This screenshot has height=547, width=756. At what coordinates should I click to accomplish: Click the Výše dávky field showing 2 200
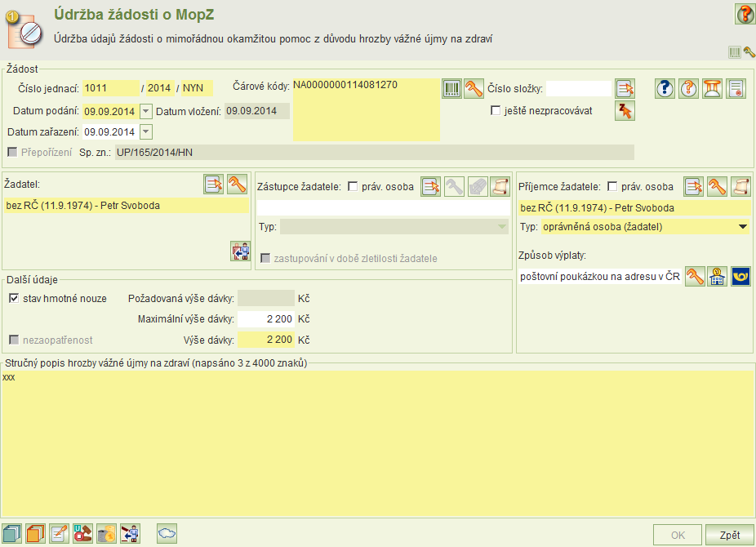pyautogui.click(x=265, y=340)
